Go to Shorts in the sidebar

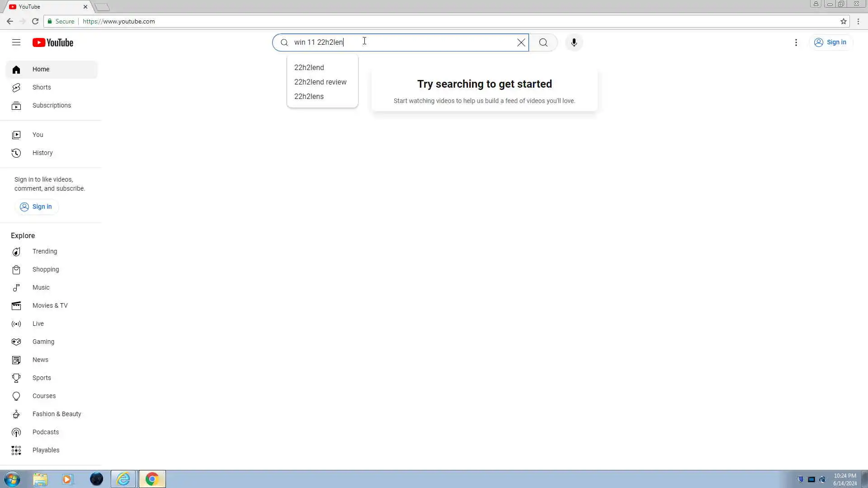42,87
